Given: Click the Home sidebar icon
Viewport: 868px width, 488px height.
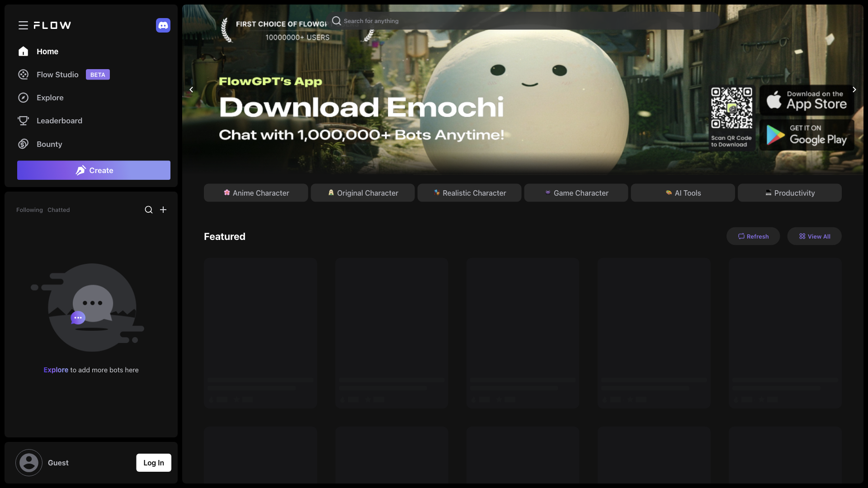Looking at the screenshot, I should (x=22, y=51).
